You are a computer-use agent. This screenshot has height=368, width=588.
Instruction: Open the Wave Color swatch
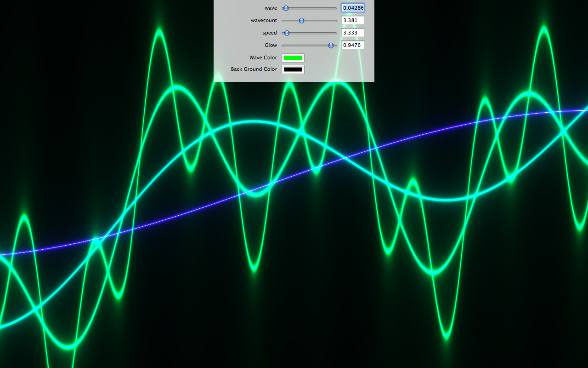click(293, 58)
